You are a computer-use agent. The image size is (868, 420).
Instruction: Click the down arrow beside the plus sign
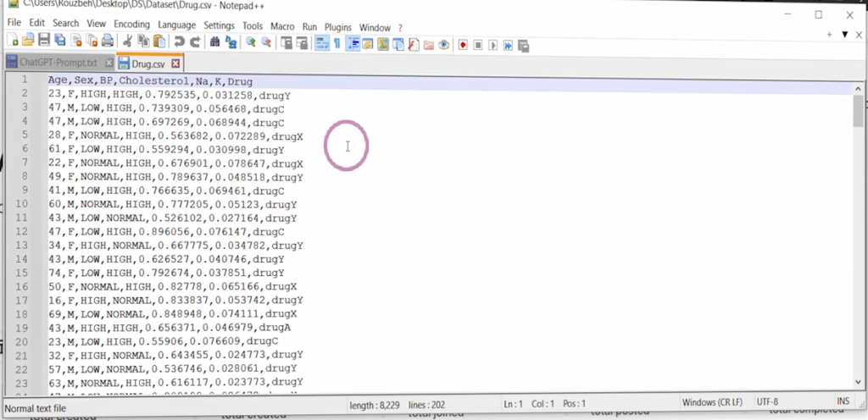click(844, 34)
